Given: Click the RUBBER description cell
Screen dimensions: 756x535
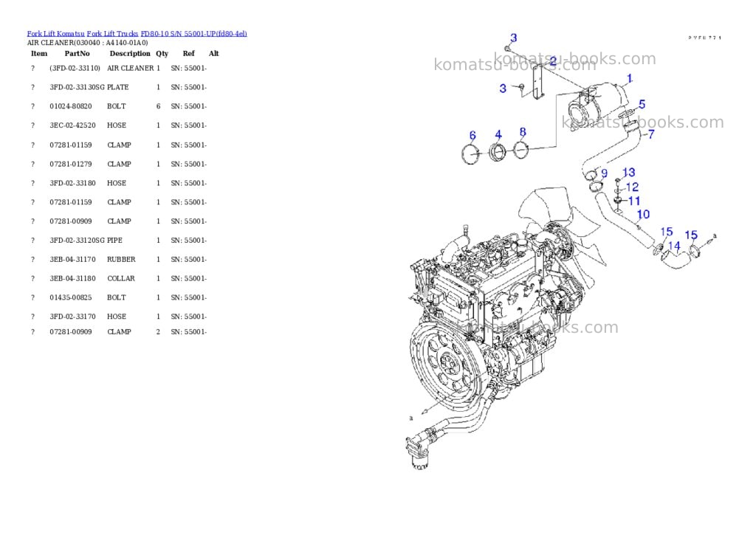Looking at the screenshot, I should coord(121,259).
